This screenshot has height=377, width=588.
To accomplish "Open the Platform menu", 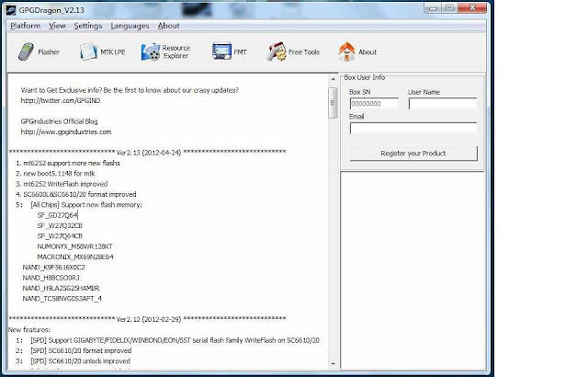I will [25, 26].
